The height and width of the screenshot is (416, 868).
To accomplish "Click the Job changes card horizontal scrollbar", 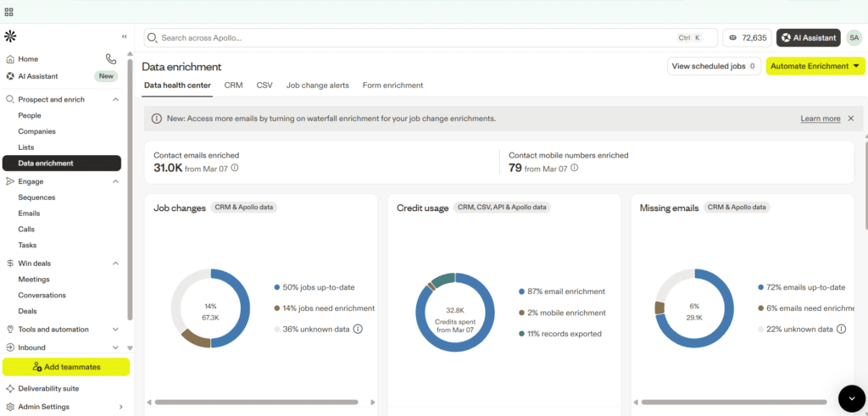I will point(256,402).
